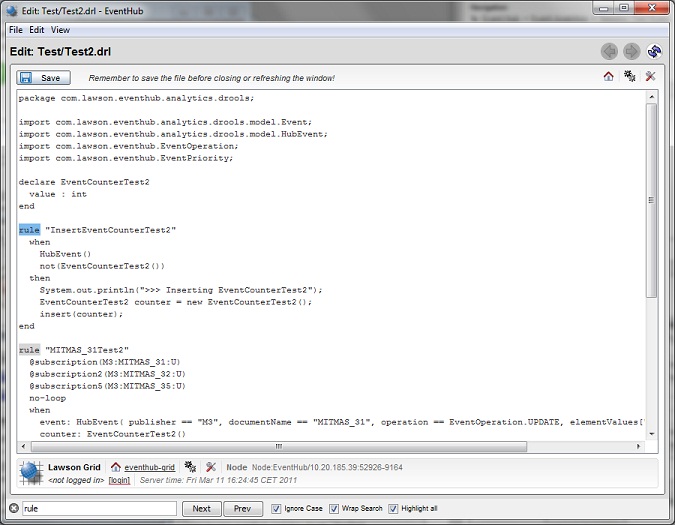
Task: Open the Edit menu
Action: (37, 30)
